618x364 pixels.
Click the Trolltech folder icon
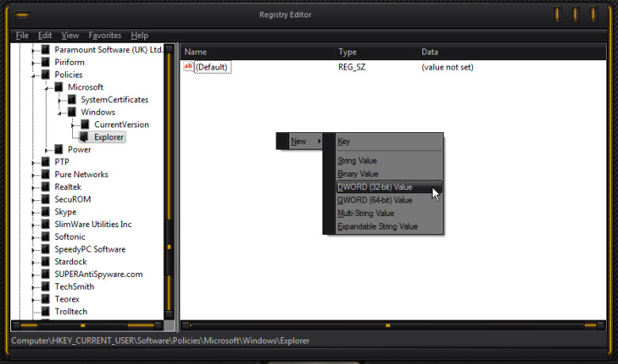point(46,311)
